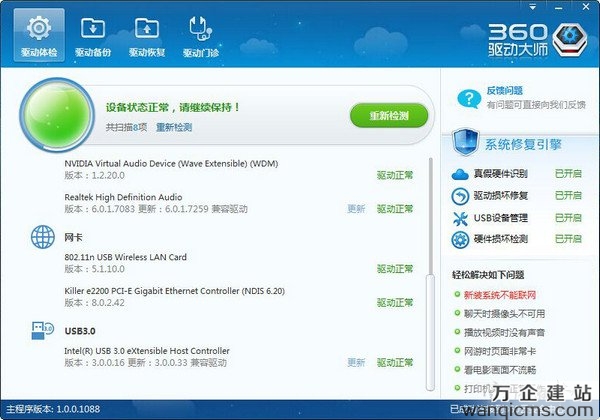Click the 硬件损坏检测 gear icon
The image size is (600, 420).
click(x=460, y=240)
